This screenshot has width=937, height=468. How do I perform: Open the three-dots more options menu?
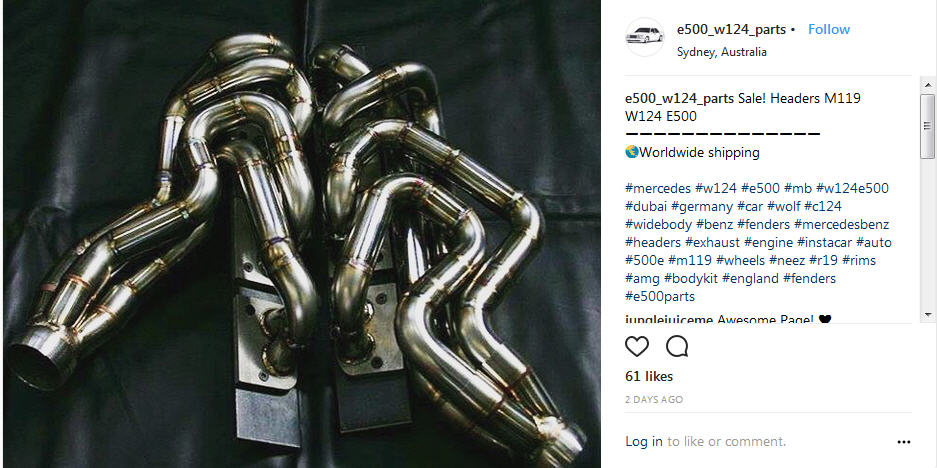(x=904, y=442)
